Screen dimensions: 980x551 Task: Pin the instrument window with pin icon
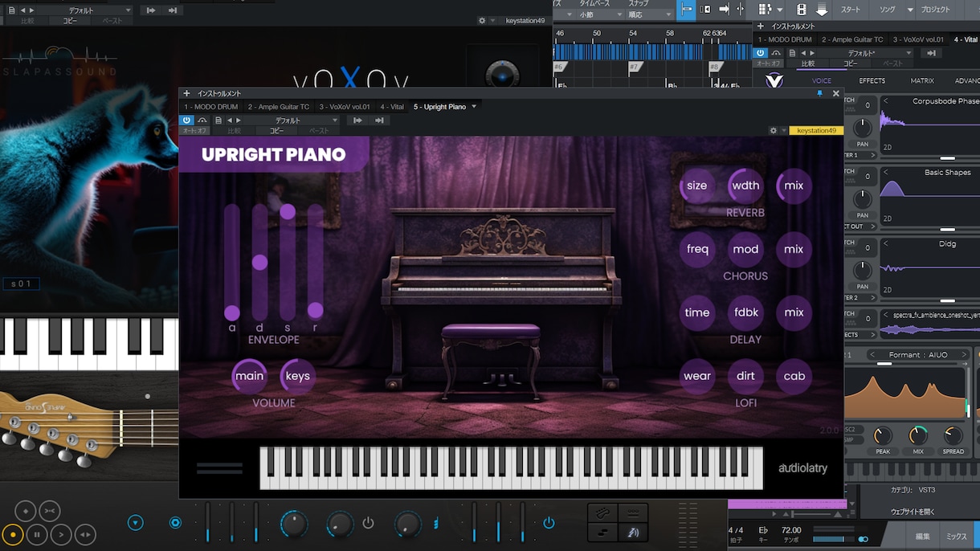click(819, 94)
